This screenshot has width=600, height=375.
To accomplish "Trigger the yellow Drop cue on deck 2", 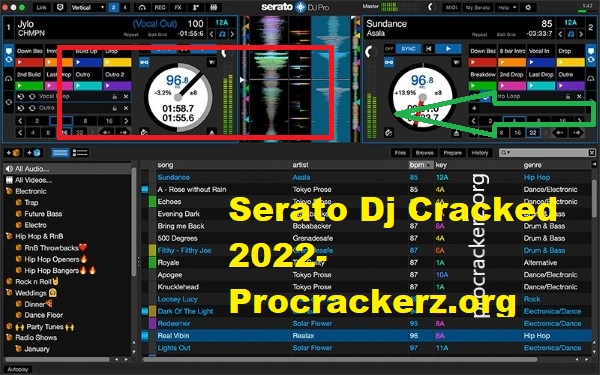I will click(571, 62).
